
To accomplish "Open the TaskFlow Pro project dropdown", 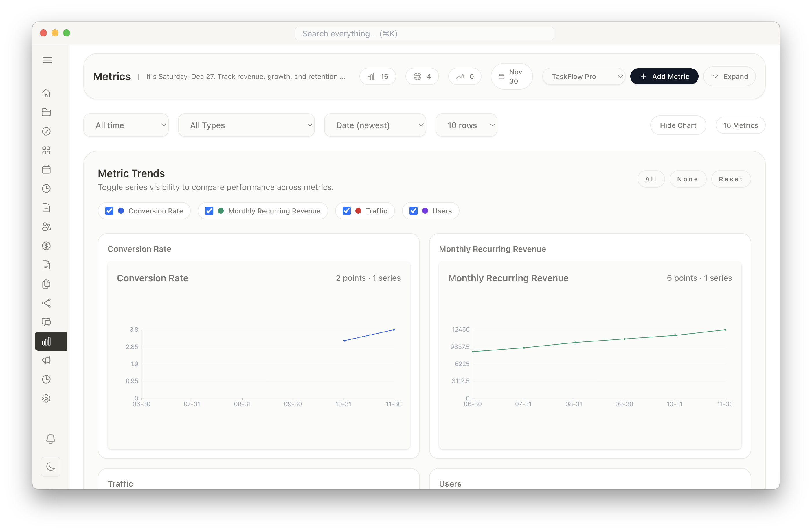I will pyautogui.click(x=584, y=76).
